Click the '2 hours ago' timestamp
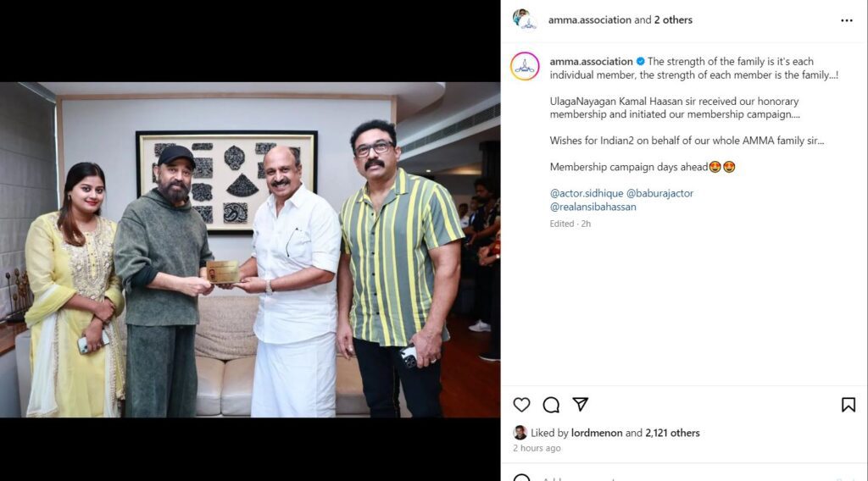 (x=537, y=448)
